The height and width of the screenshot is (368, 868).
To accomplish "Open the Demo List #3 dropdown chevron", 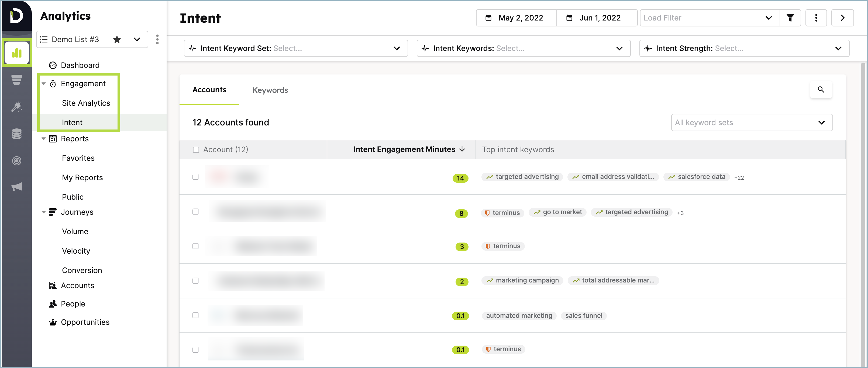I will click(137, 39).
